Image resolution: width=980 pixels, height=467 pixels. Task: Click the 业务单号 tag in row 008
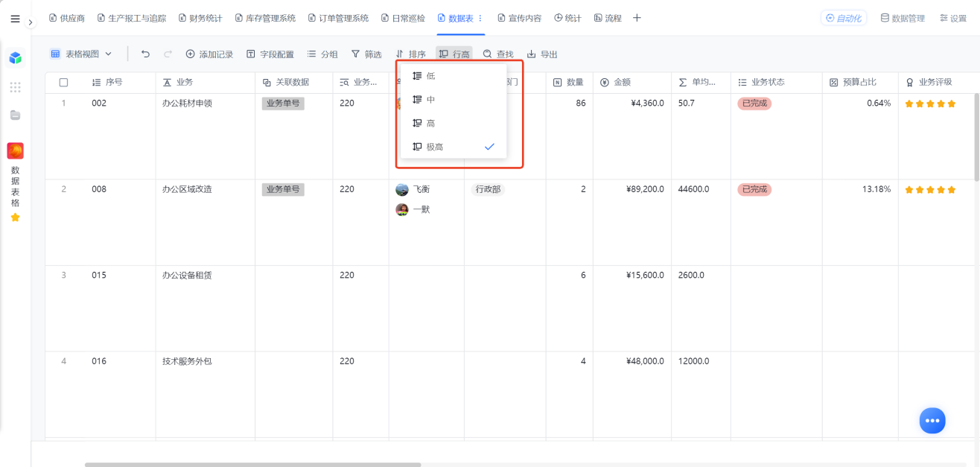[x=283, y=190]
